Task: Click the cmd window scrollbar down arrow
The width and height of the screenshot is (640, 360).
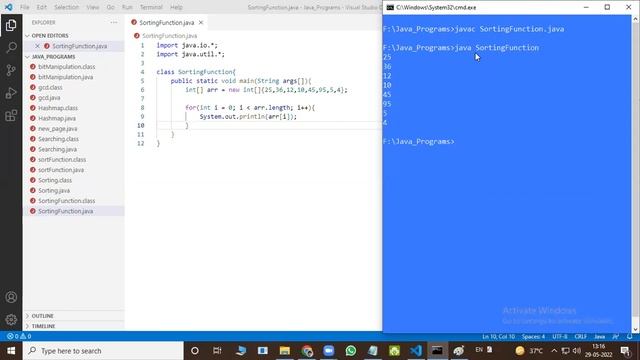Action: click(635, 329)
